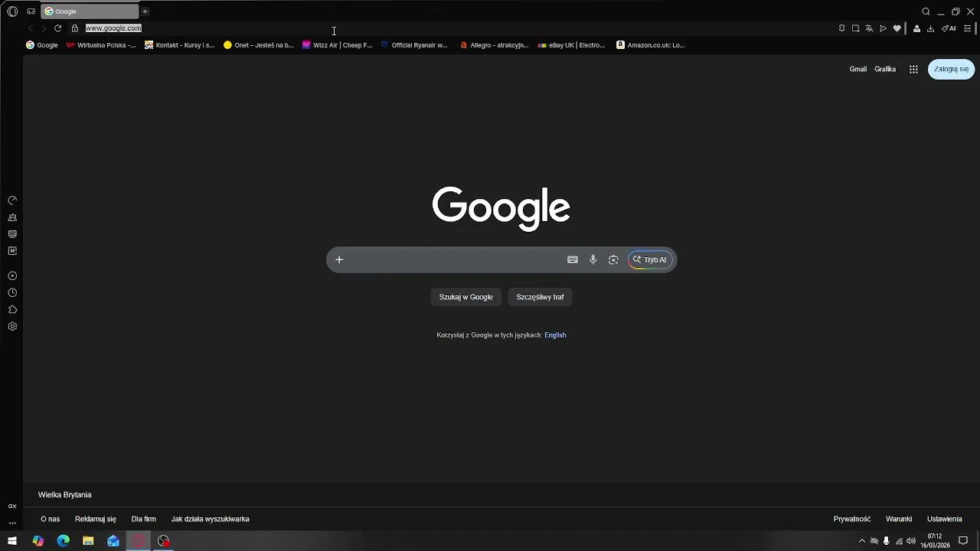Open the Ustawienia footer menu
The image size is (980, 551).
(945, 519)
